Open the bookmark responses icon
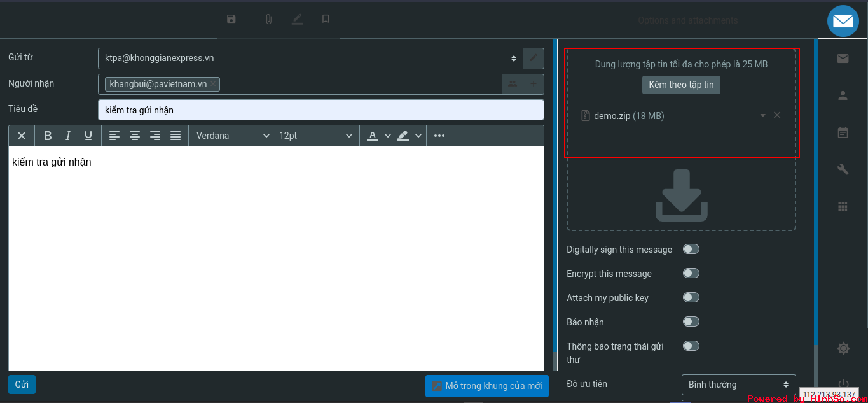The width and height of the screenshot is (868, 403). pyautogui.click(x=326, y=19)
